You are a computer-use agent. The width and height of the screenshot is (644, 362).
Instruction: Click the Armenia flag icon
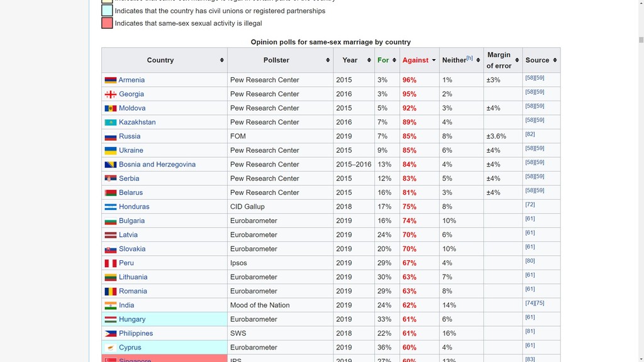[x=110, y=80]
